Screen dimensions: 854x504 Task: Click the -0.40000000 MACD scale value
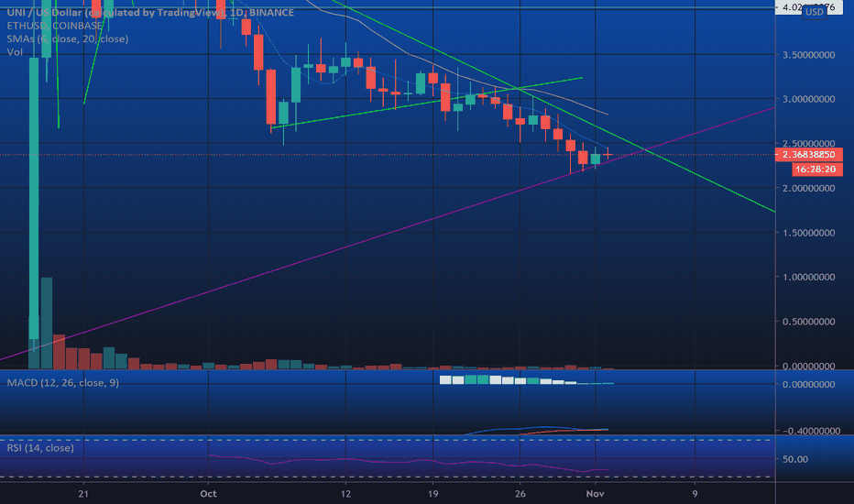click(811, 431)
